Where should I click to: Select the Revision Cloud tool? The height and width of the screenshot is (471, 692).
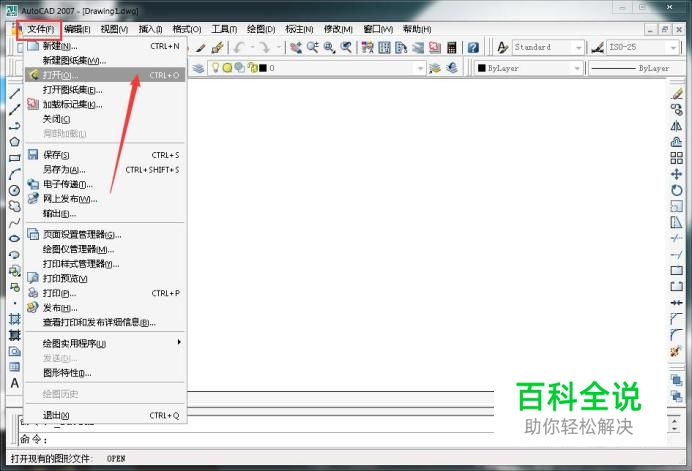tap(15, 206)
